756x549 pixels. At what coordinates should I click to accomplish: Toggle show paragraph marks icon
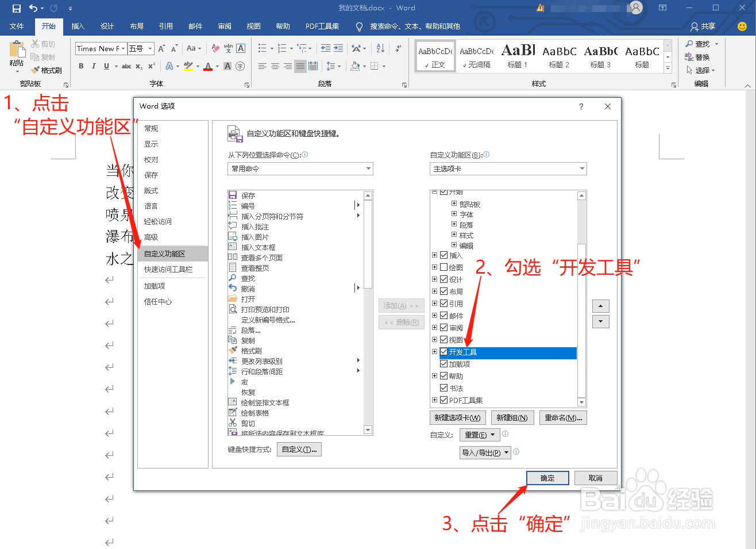coord(398,48)
